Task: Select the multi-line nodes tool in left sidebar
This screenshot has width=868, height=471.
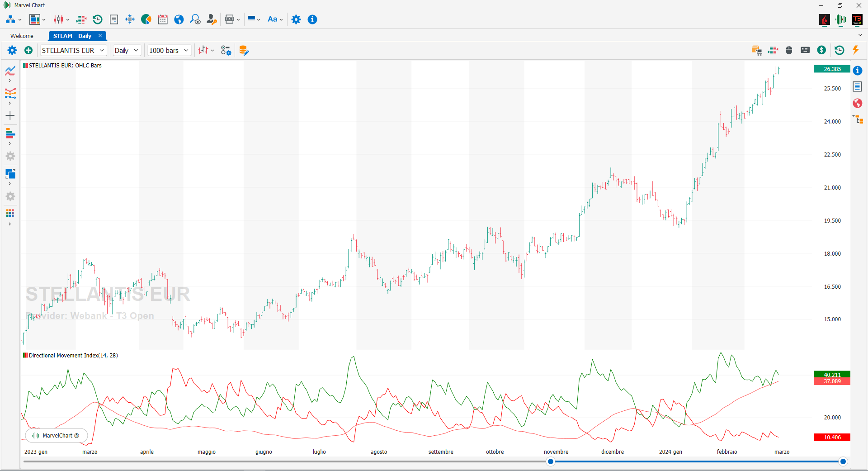Action: tap(10, 93)
